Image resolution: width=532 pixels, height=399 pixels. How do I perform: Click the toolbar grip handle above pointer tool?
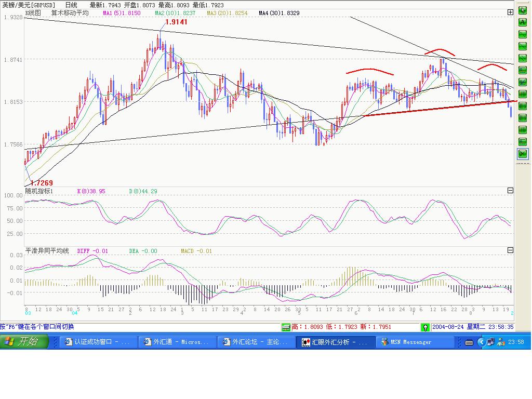(523, 4)
